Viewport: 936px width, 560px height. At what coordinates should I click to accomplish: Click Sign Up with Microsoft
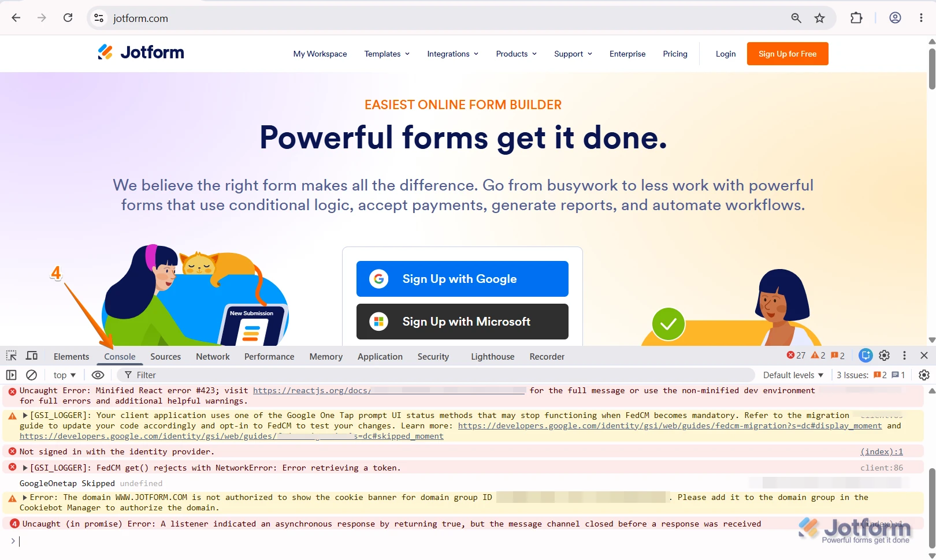tap(462, 322)
